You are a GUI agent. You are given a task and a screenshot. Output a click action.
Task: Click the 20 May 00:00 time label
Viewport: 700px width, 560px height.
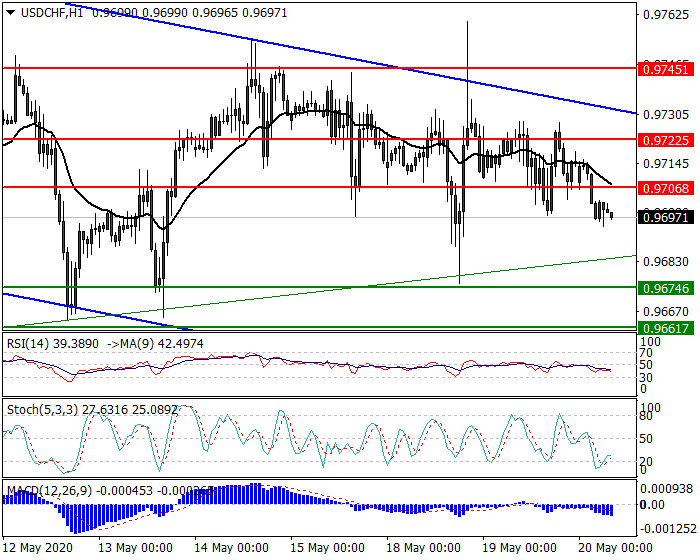pyautogui.click(x=615, y=548)
